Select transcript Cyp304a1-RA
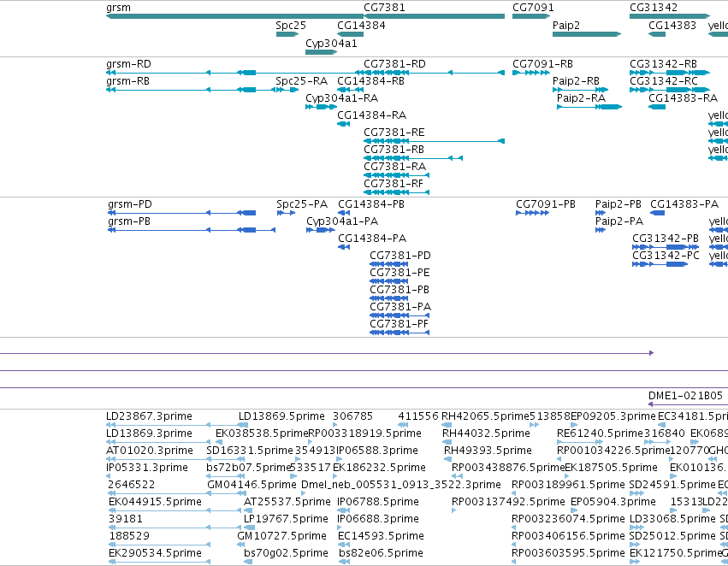The width and height of the screenshot is (728, 566). pos(341,98)
